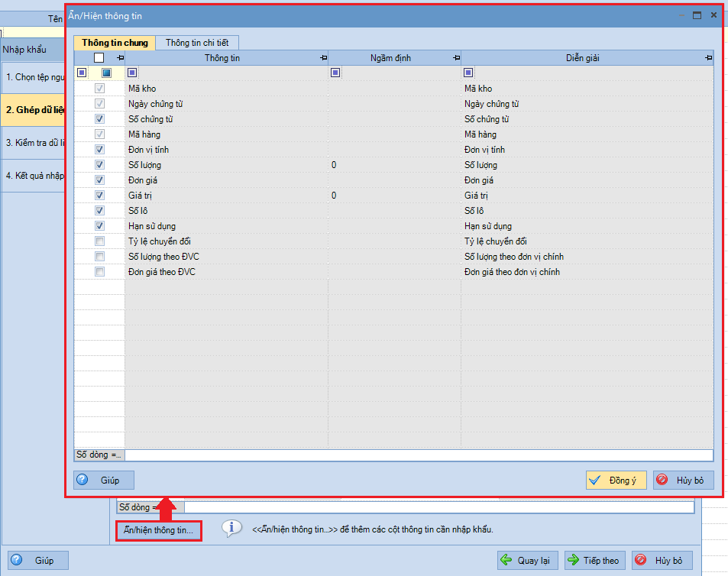Click the filter icon under Diễn giải column
728x576 pixels.
pos(468,73)
